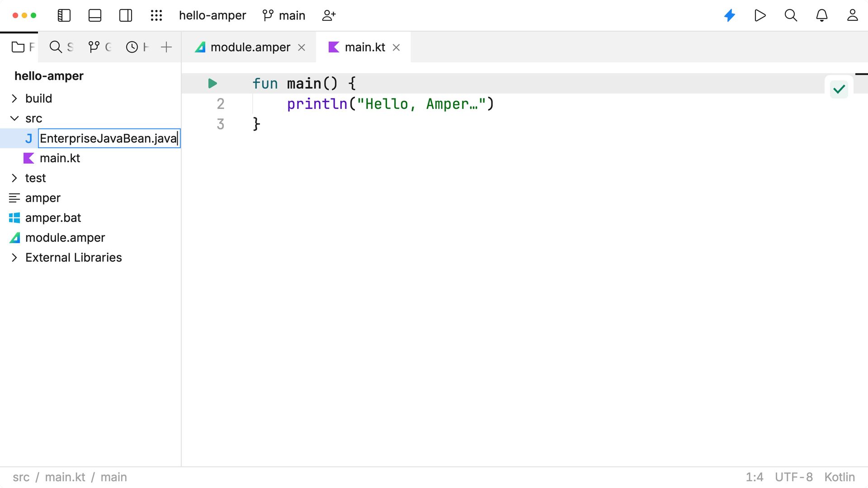The width and height of the screenshot is (868, 488).
Task: Click line number 3 in the gutter
Action: 220,124
